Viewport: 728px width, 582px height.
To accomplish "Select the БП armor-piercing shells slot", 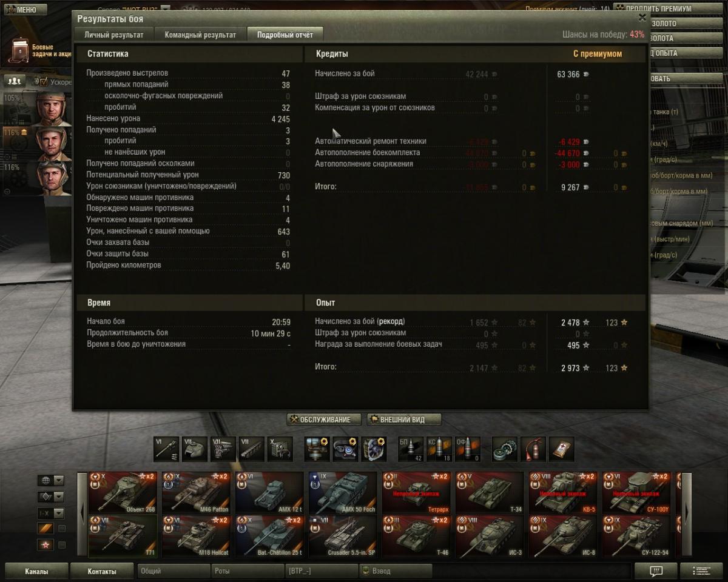I will pos(411,449).
